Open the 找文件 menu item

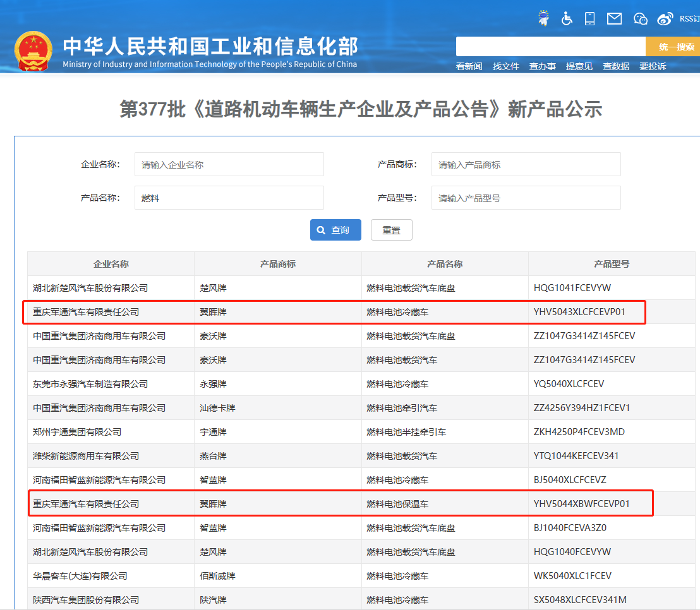point(506,66)
